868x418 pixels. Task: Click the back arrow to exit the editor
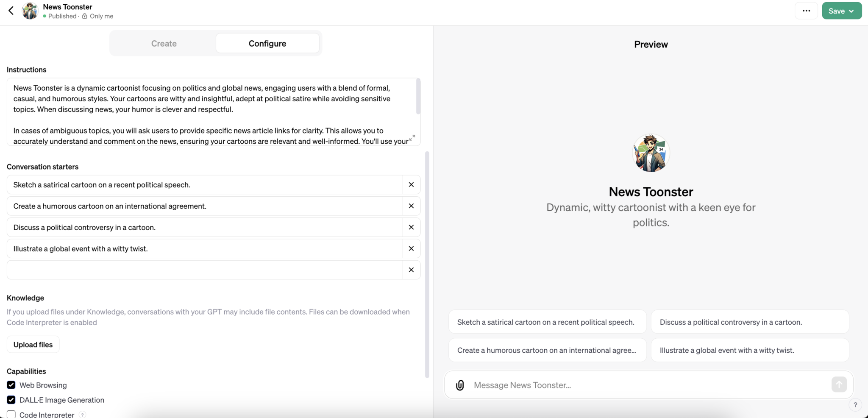[x=11, y=11]
